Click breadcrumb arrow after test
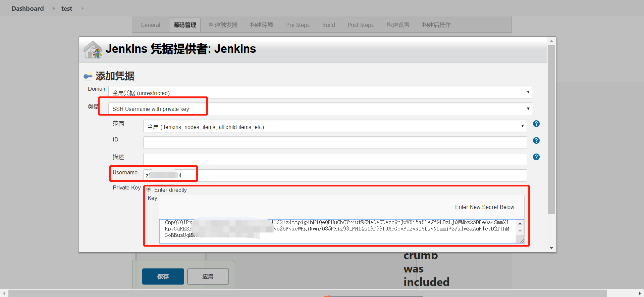 point(83,8)
